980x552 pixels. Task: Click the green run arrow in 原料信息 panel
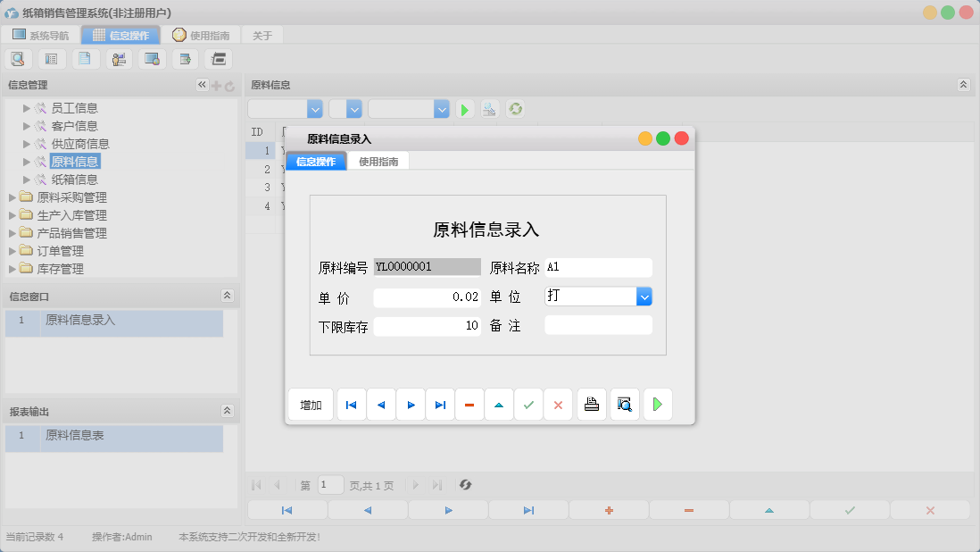[464, 108]
